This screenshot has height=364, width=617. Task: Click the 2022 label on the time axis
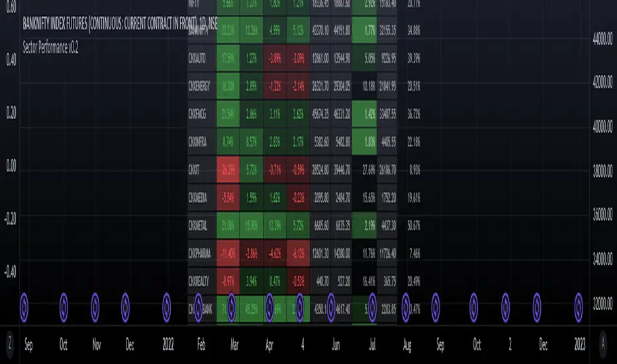pos(168,345)
